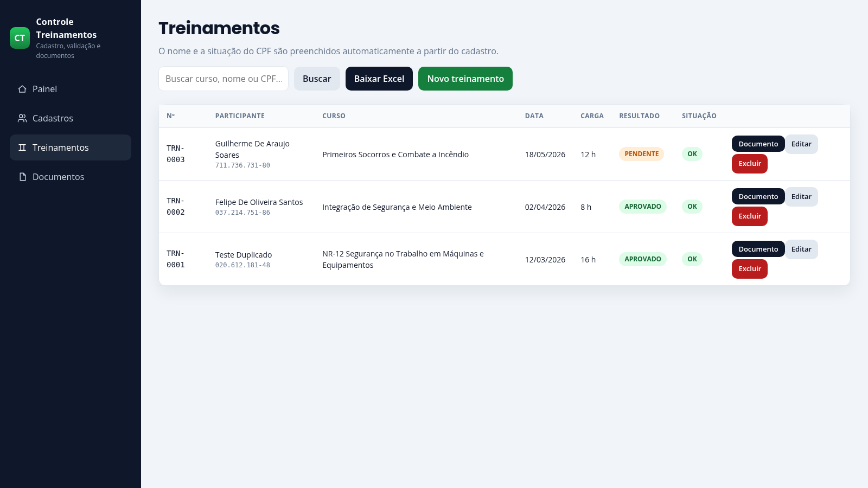868x488 pixels.
Task: Click APROVADO badge in the TRN-0002 row
Action: [x=643, y=207]
